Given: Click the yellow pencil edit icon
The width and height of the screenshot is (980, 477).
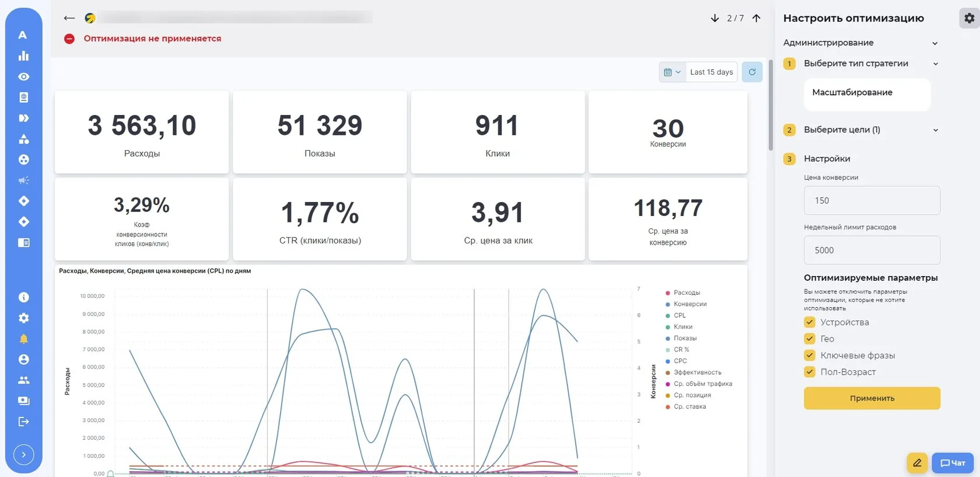Looking at the screenshot, I should [917, 463].
